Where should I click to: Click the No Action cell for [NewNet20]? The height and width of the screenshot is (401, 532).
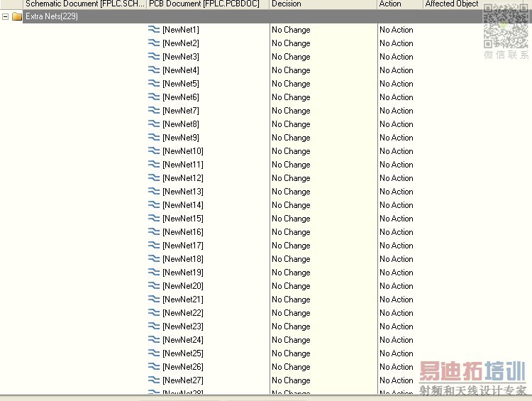(x=397, y=286)
